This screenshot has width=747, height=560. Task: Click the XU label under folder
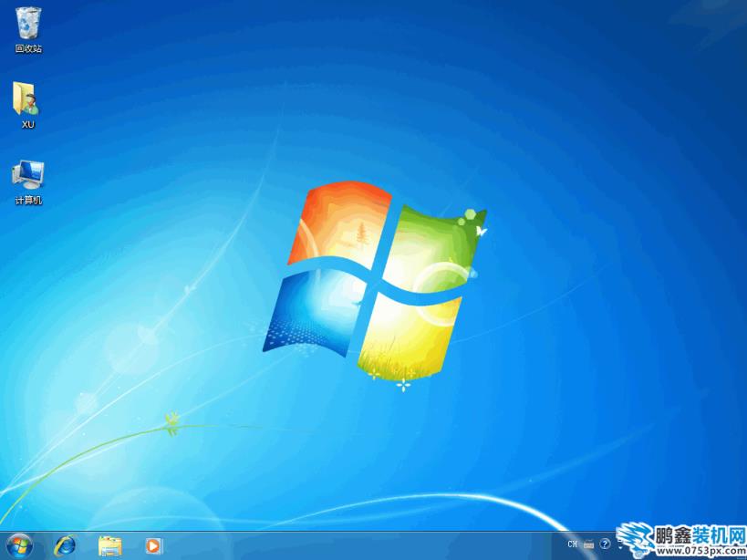[x=28, y=124]
